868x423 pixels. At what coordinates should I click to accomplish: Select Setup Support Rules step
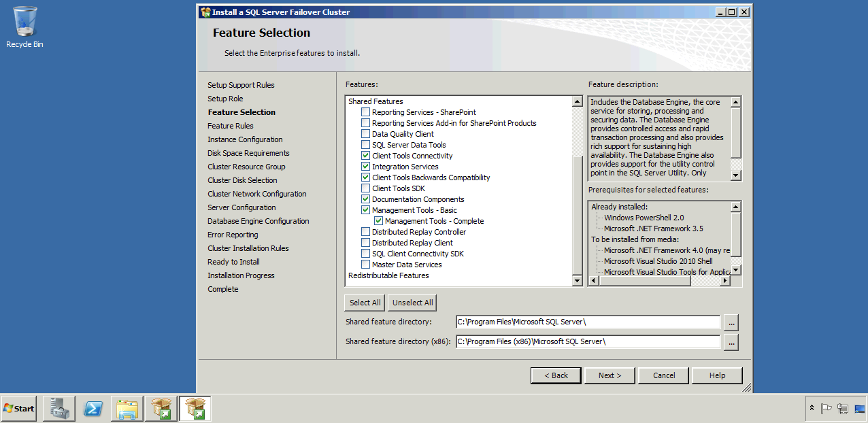(241, 85)
